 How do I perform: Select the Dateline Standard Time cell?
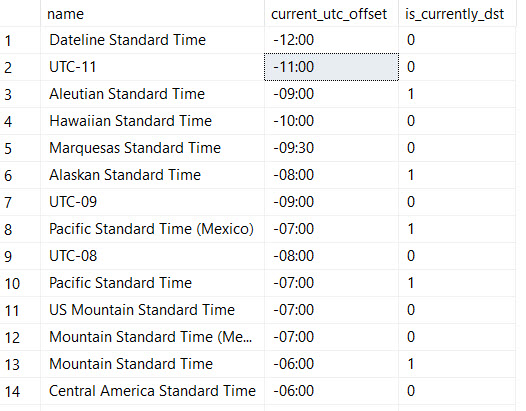(152, 40)
